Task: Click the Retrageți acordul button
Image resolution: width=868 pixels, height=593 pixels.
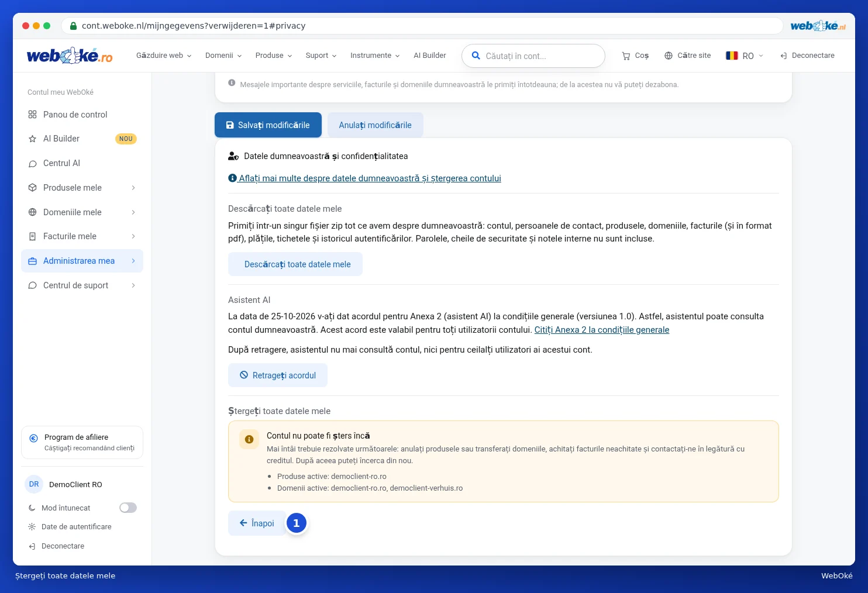Action: click(278, 375)
